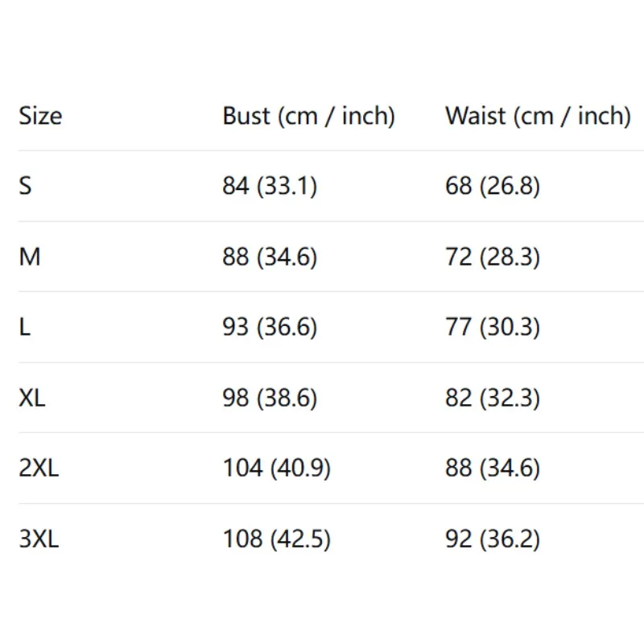Click waist value 68 (26.8)
644x644 pixels.
[492, 186]
